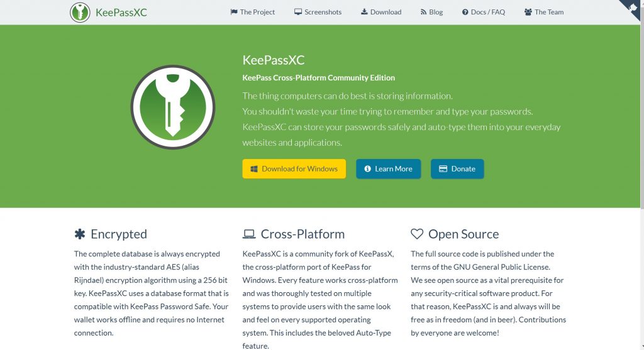Viewport: 644px width, 350px height.
Task: Click the Open Source heading
Action: 464,234
